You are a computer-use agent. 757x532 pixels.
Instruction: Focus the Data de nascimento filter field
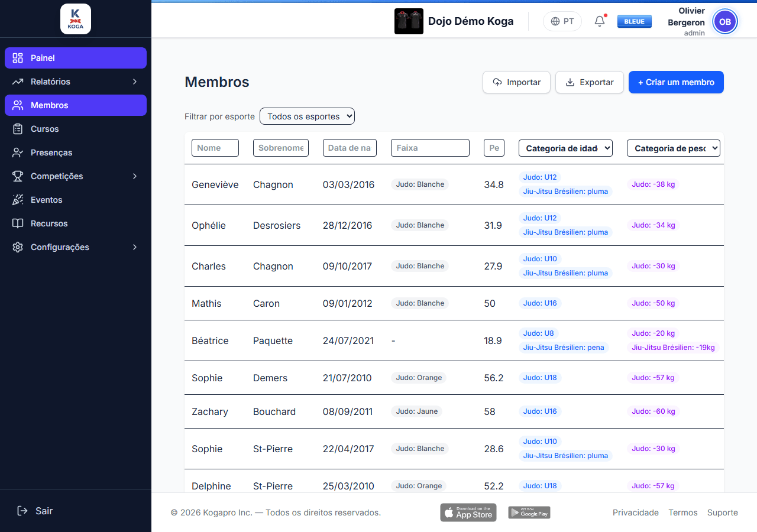point(350,148)
